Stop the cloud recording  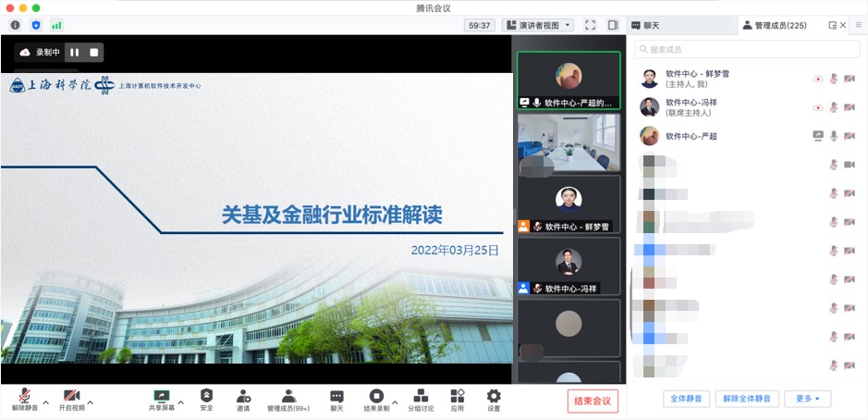93,53
